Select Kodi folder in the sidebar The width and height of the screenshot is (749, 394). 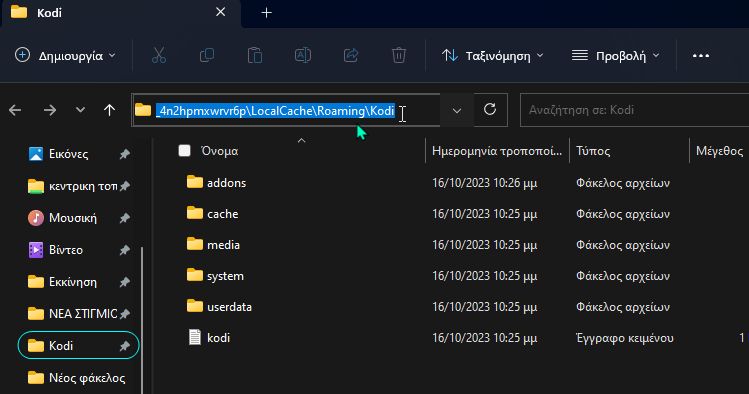coord(78,345)
